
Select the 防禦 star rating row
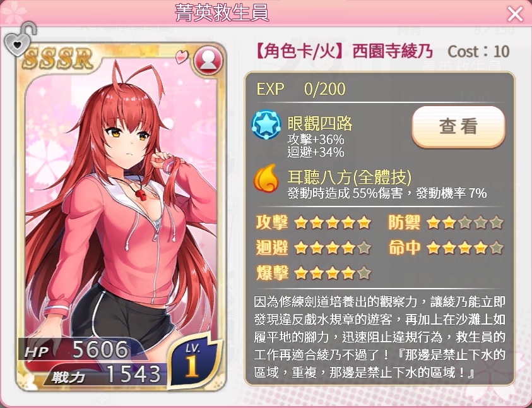(446, 223)
